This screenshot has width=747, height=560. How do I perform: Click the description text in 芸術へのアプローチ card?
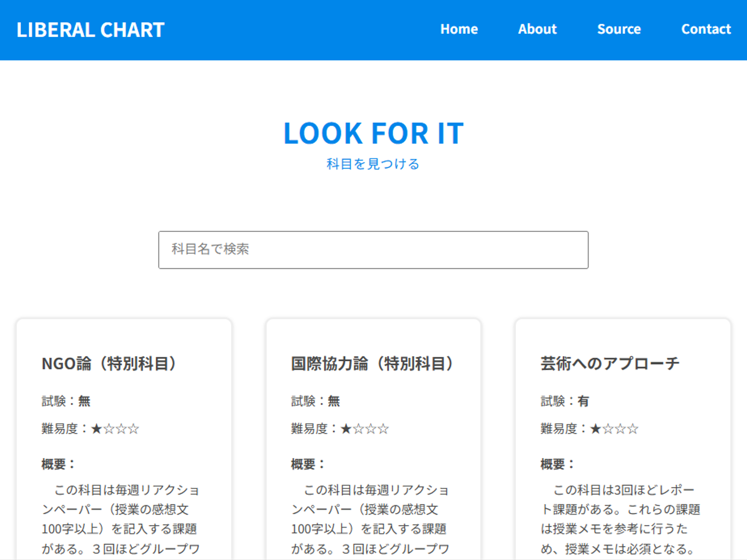pyautogui.click(x=620, y=519)
